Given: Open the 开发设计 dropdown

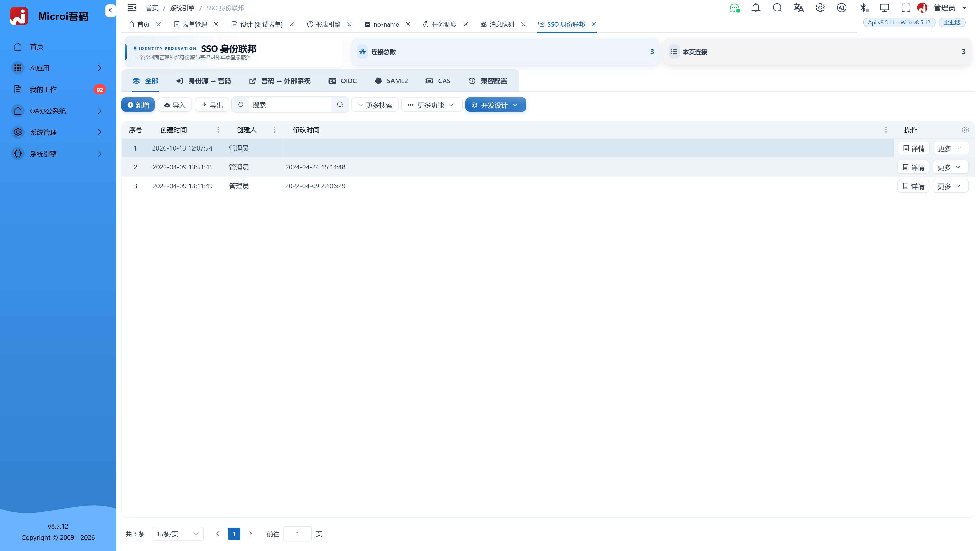Looking at the screenshot, I should [x=495, y=105].
